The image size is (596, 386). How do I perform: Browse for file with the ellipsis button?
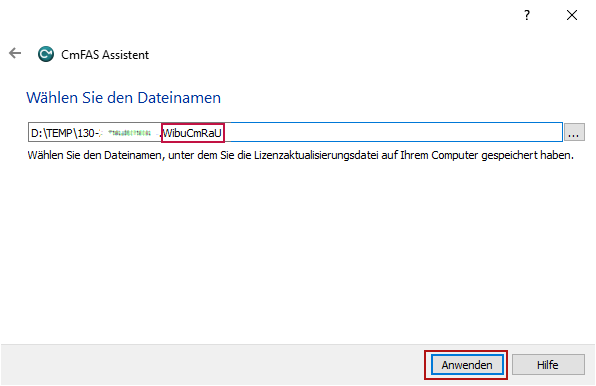pos(574,132)
